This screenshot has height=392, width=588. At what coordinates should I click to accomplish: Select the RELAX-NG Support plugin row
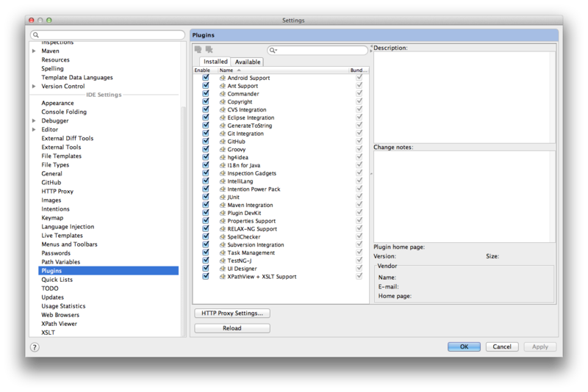[x=281, y=229]
